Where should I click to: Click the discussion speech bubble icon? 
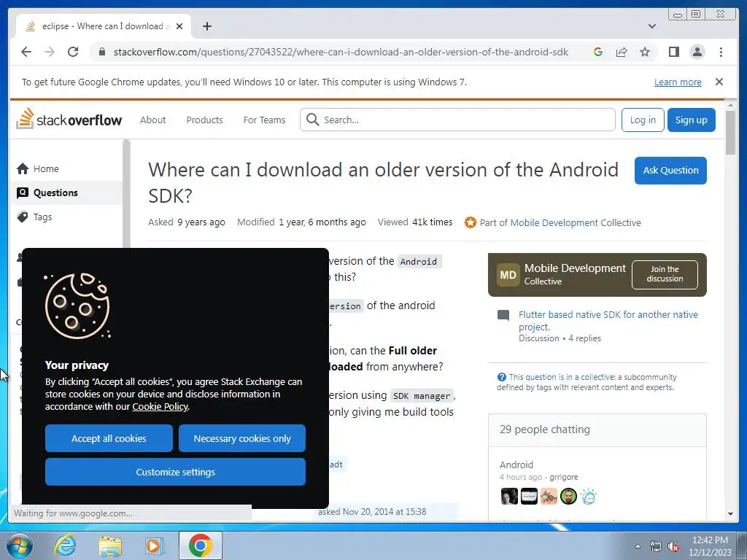(503, 315)
